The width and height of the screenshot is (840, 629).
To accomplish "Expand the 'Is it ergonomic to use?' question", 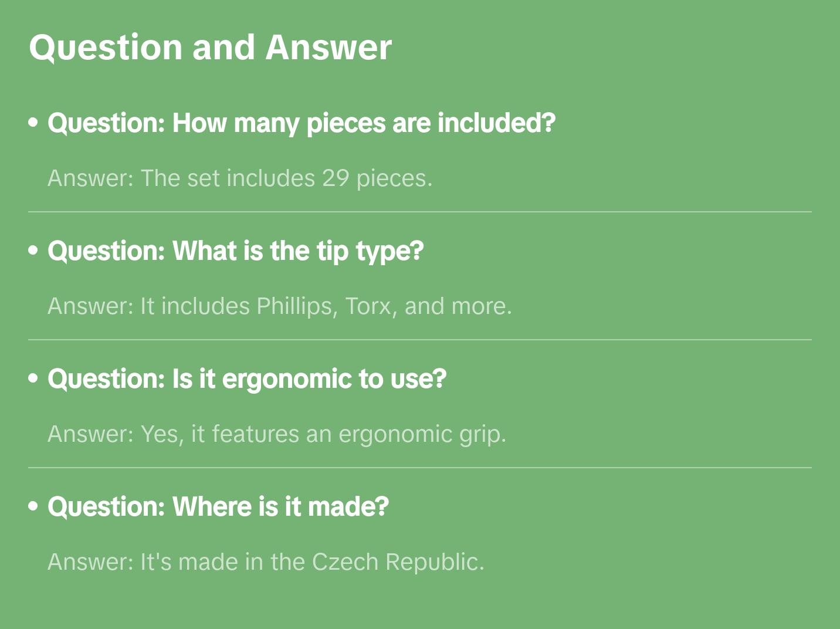I will click(247, 379).
